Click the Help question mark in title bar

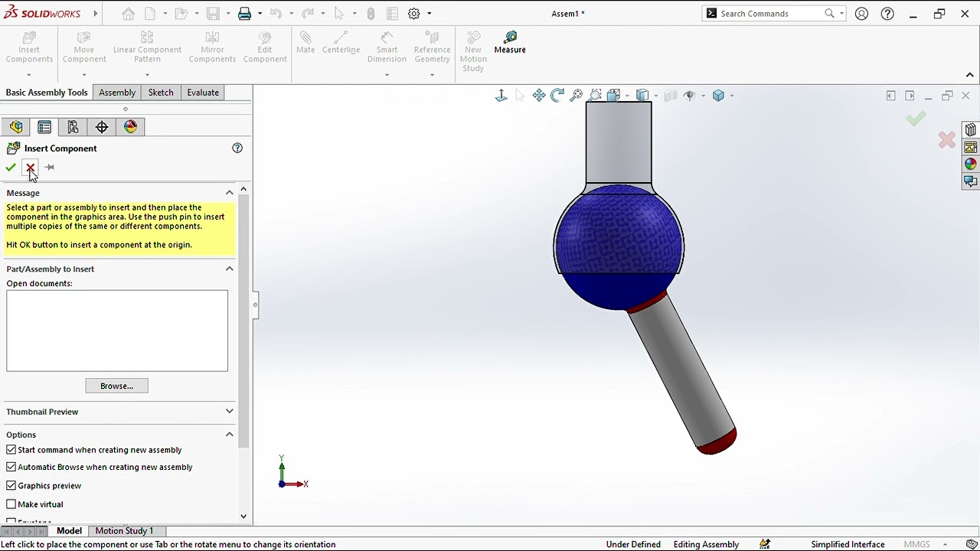pyautogui.click(x=887, y=14)
